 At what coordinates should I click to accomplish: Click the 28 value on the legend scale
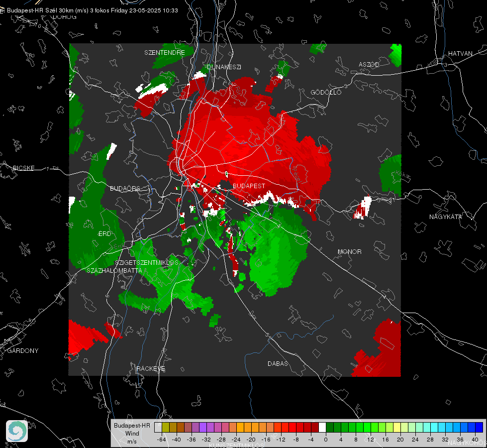pyautogui.click(x=430, y=440)
